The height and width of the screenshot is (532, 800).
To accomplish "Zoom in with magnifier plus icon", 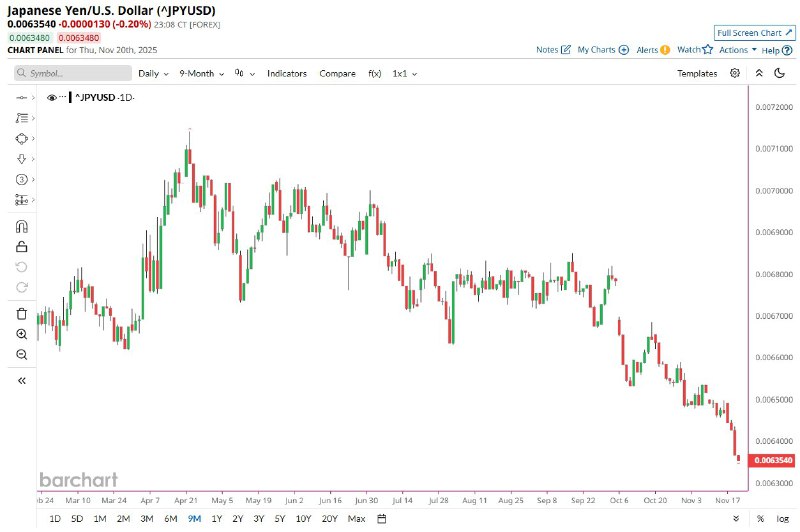I will [x=21, y=334].
